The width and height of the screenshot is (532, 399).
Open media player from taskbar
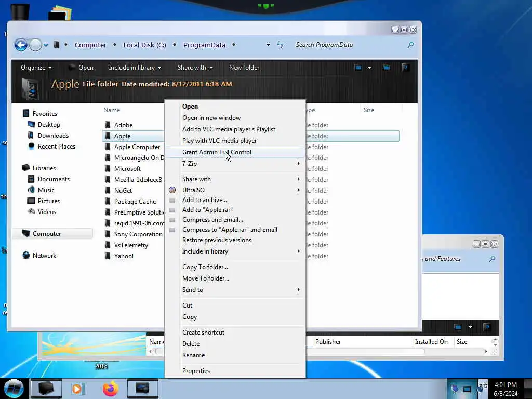click(x=77, y=389)
